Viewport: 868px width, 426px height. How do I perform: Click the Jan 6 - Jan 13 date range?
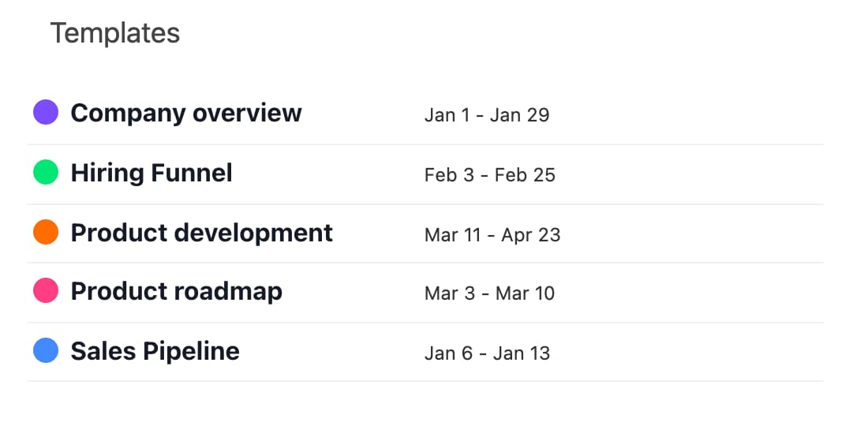click(x=487, y=353)
